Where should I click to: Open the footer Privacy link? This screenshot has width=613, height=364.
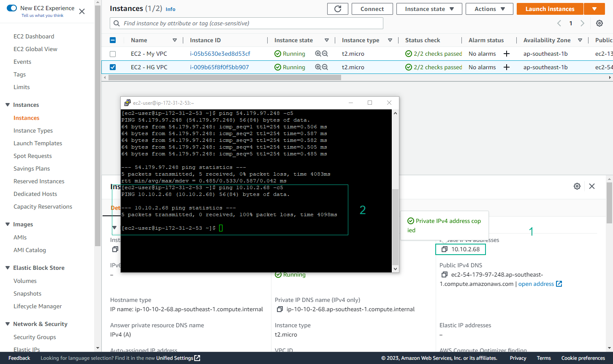click(518, 358)
